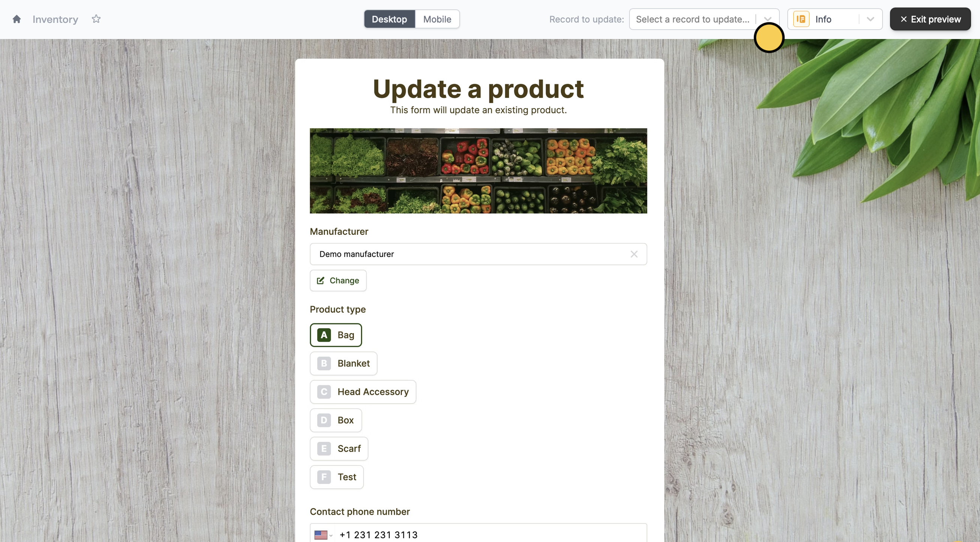Click the home icon
Image resolution: width=980 pixels, height=542 pixels.
(x=16, y=19)
